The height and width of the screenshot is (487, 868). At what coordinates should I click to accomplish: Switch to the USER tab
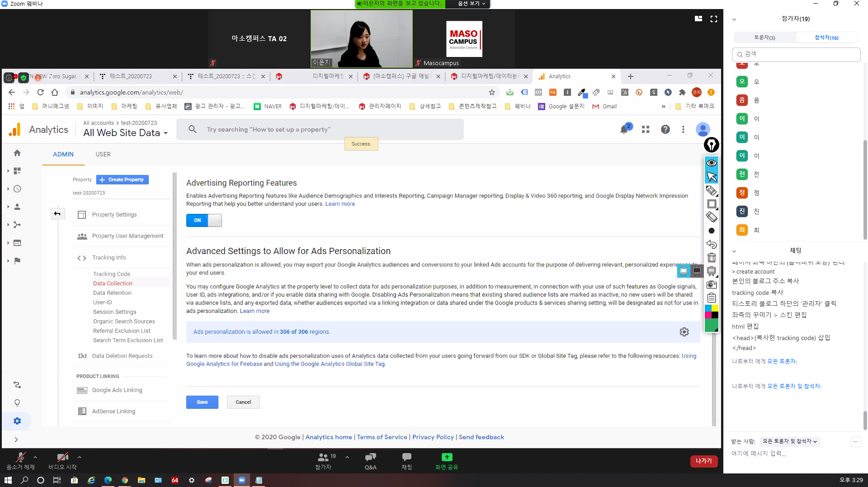pos(103,154)
